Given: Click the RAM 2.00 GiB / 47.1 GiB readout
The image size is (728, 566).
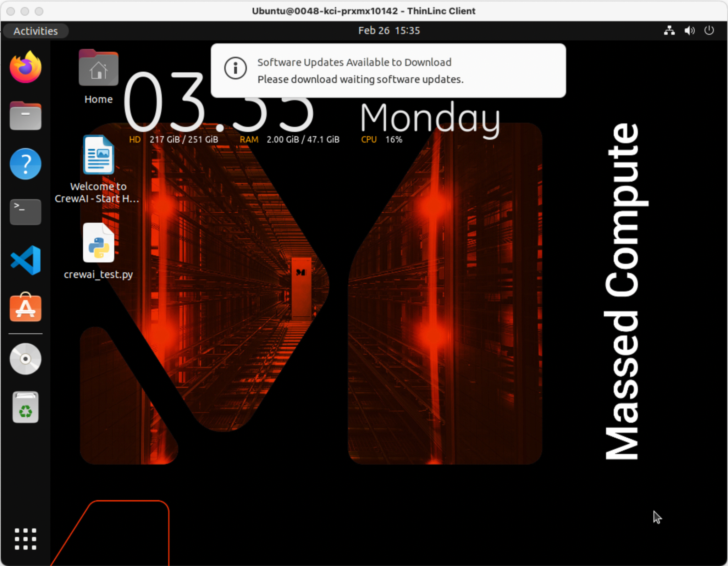Looking at the screenshot, I should (x=289, y=140).
